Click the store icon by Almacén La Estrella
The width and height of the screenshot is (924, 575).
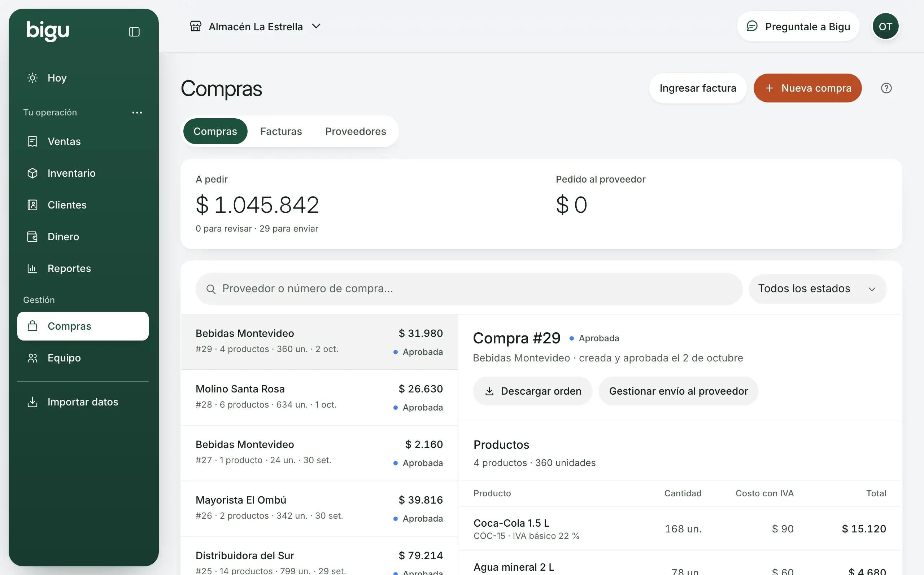(196, 26)
